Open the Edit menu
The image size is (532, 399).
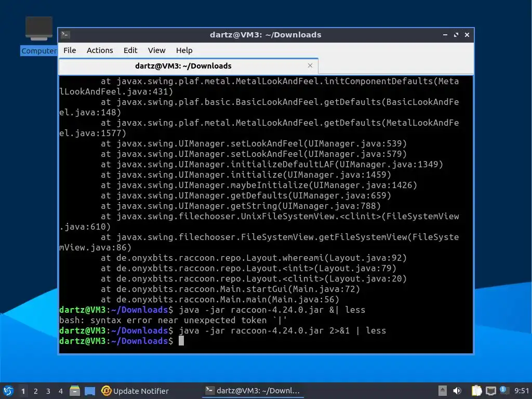tap(130, 50)
